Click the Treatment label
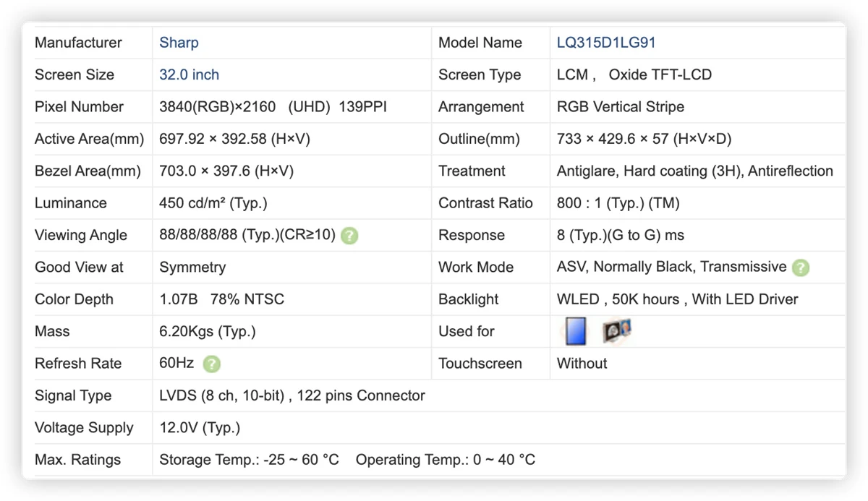868x501 pixels. pyautogui.click(x=472, y=171)
